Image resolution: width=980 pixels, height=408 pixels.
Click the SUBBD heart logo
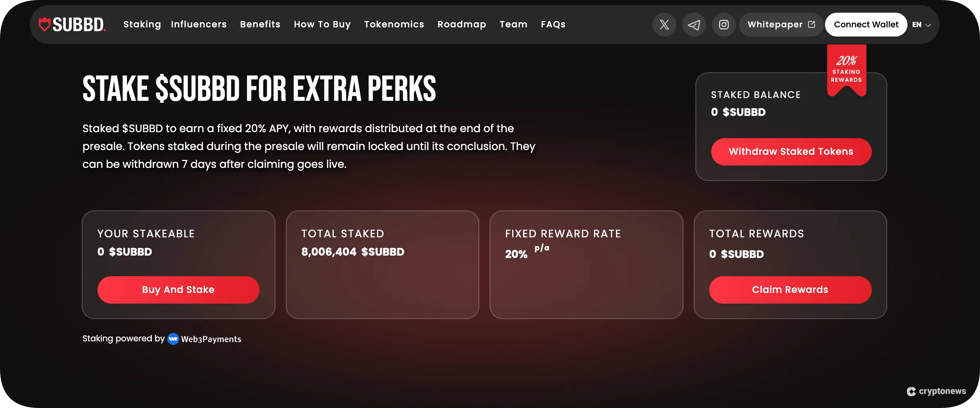45,24
